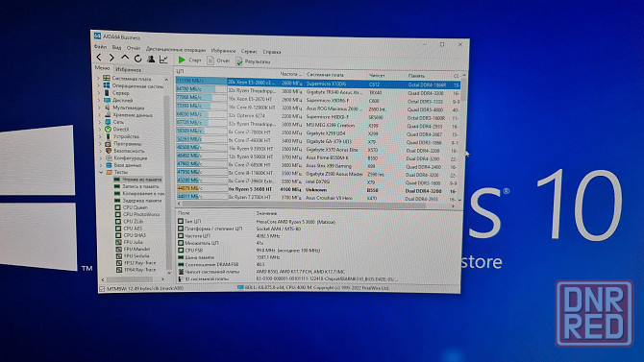Expand the Операционная система tree node

point(99,85)
